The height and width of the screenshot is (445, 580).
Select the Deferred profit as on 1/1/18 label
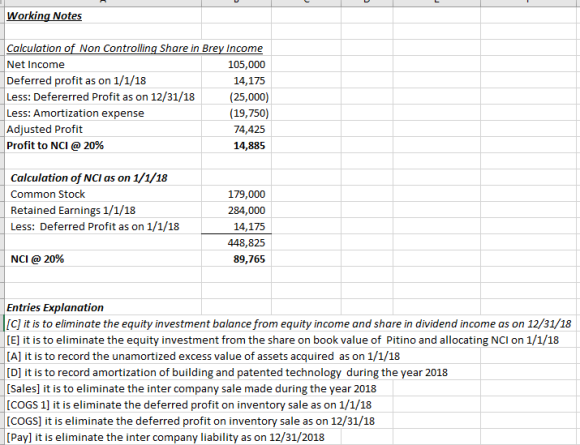(77, 81)
